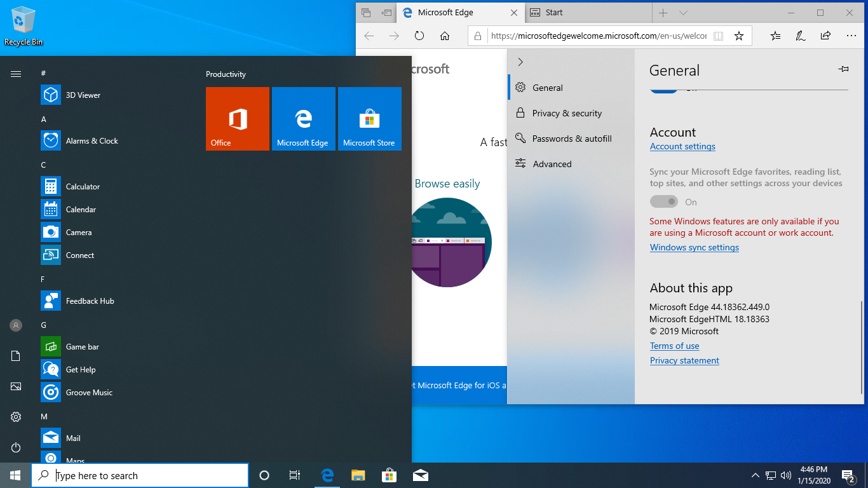Share this page in Edge
The image size is (868, 488).
(x=825, y=36)
